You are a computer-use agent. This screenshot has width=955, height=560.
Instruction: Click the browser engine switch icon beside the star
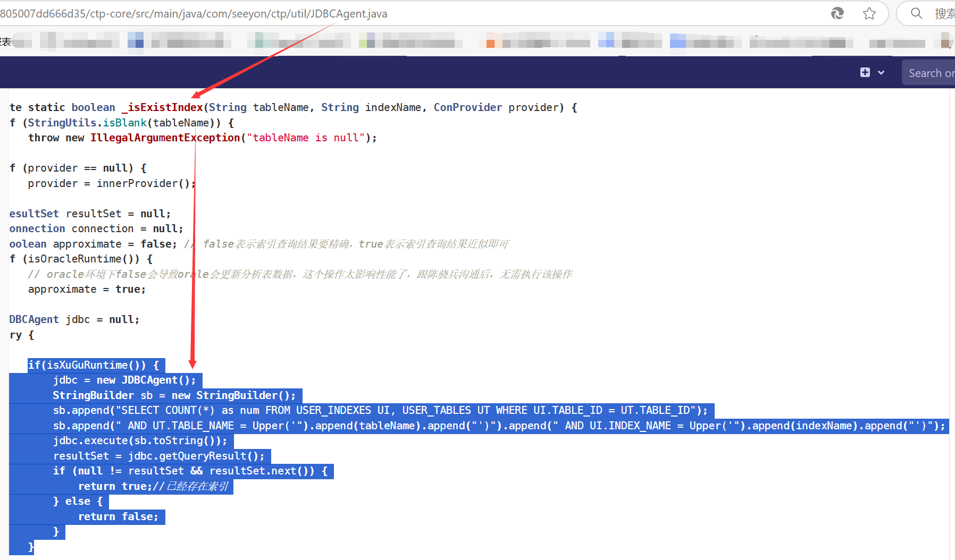point(837,13)
